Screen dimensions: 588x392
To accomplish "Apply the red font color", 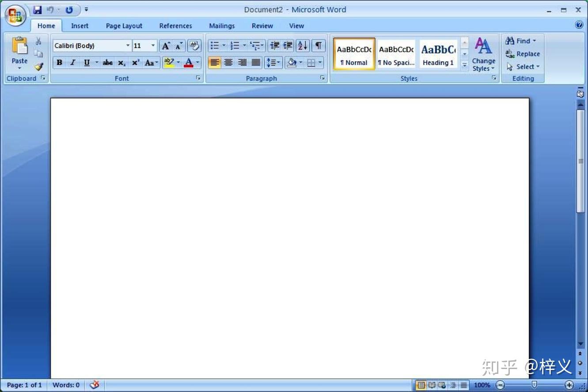I will (189, 63).
